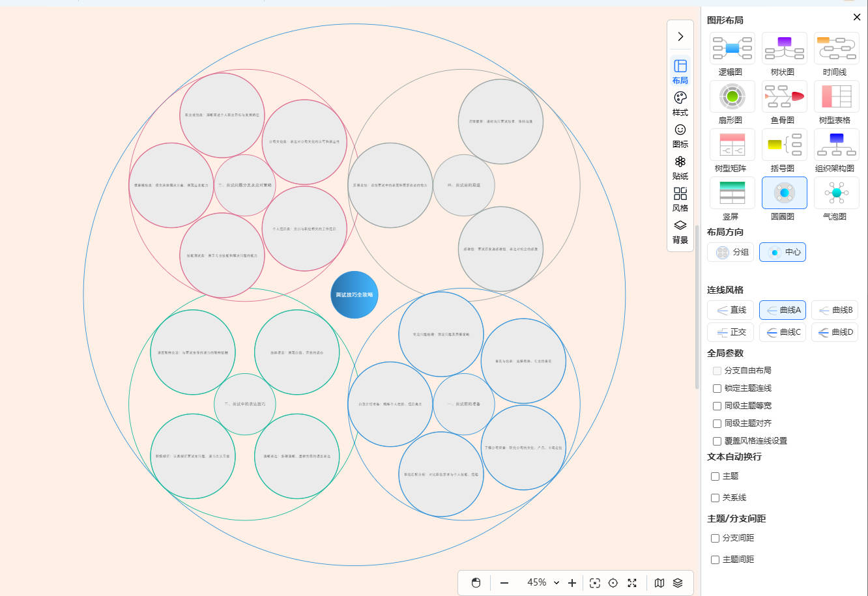The width and height of the screenshot is (868, 596).
Task: Switch to the 样式 style tab
Action: [x=680, y=103]
